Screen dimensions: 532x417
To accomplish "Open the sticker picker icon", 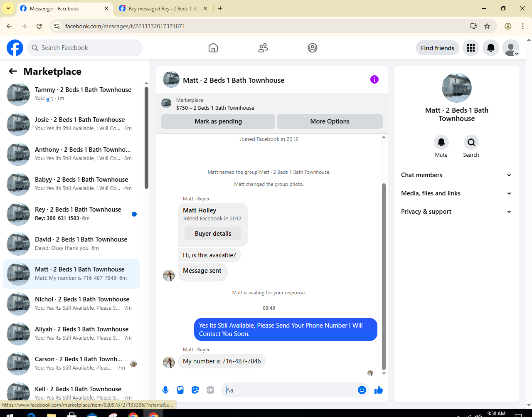I will 195,390.
